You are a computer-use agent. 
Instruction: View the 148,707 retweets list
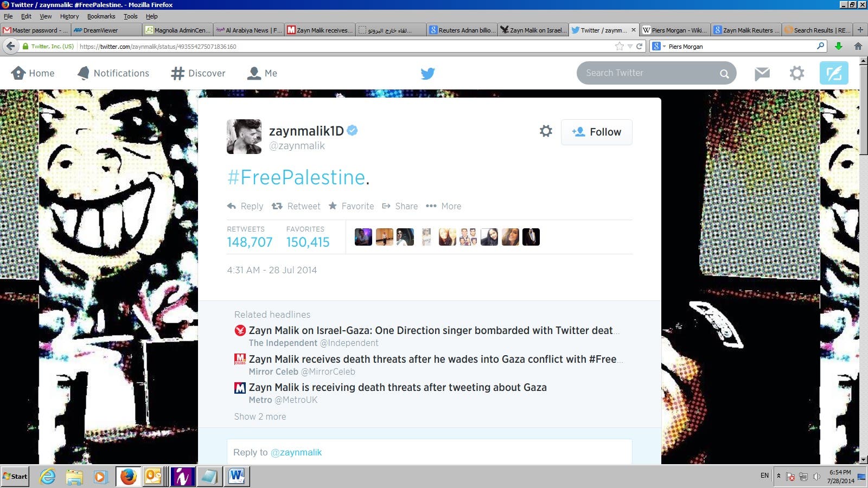click(x=250, y=237)
